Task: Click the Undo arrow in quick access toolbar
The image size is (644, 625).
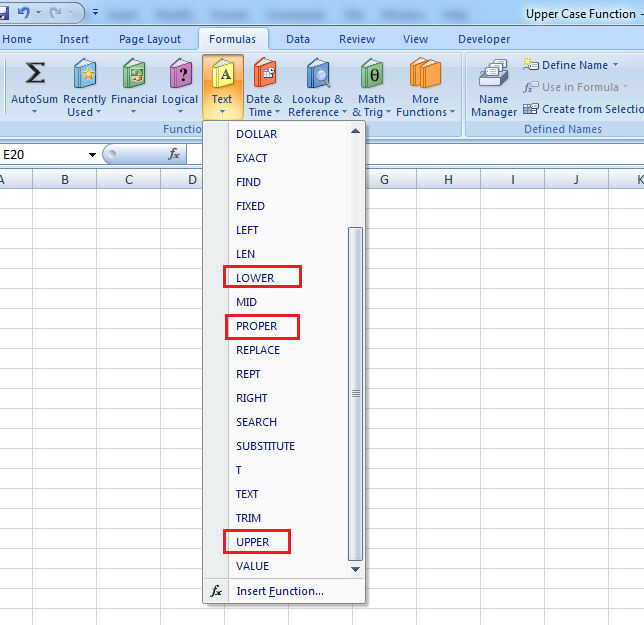Action: (x=24, y=13)
